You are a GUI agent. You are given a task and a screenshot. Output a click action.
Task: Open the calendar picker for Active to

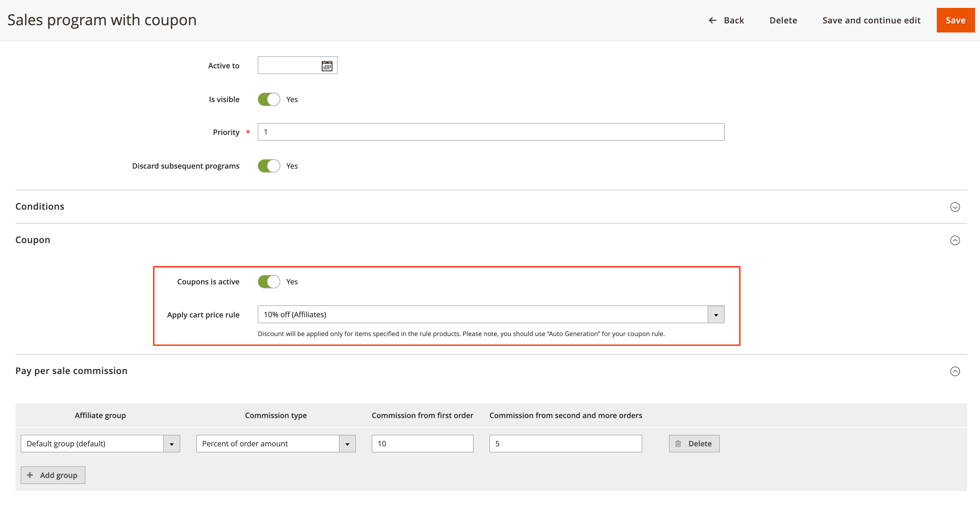pyautogui.click(x=326, y=65)
